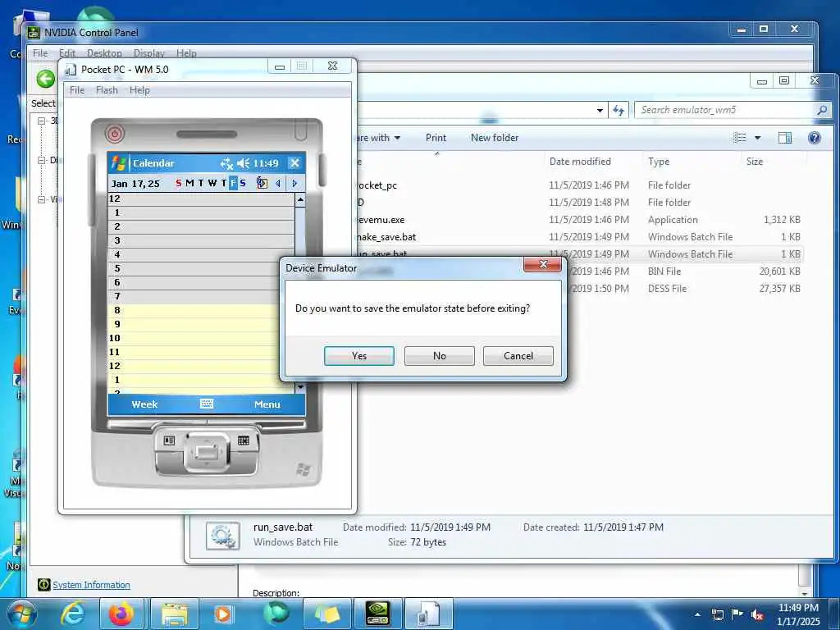
Task: Open the Flash menu in Pocket PC window
Action: coord(107,90)
